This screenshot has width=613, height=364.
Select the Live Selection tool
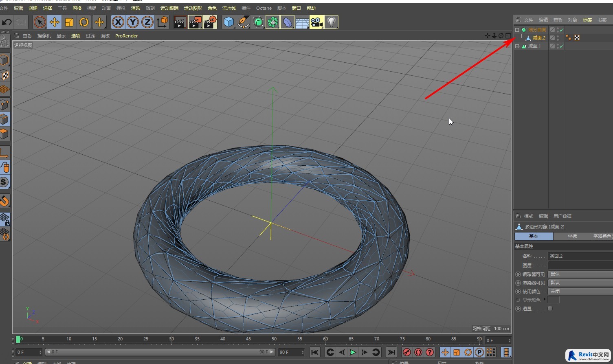40,22
